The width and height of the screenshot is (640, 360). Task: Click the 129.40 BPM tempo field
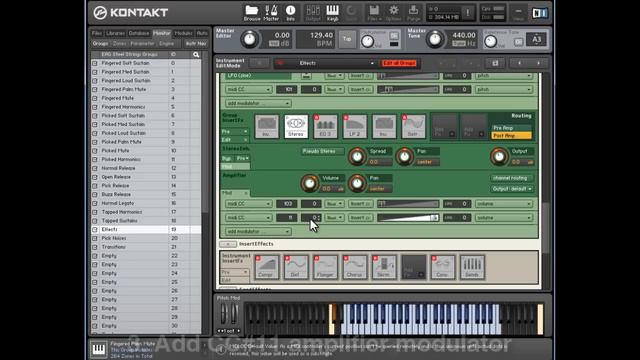(316, 39)
